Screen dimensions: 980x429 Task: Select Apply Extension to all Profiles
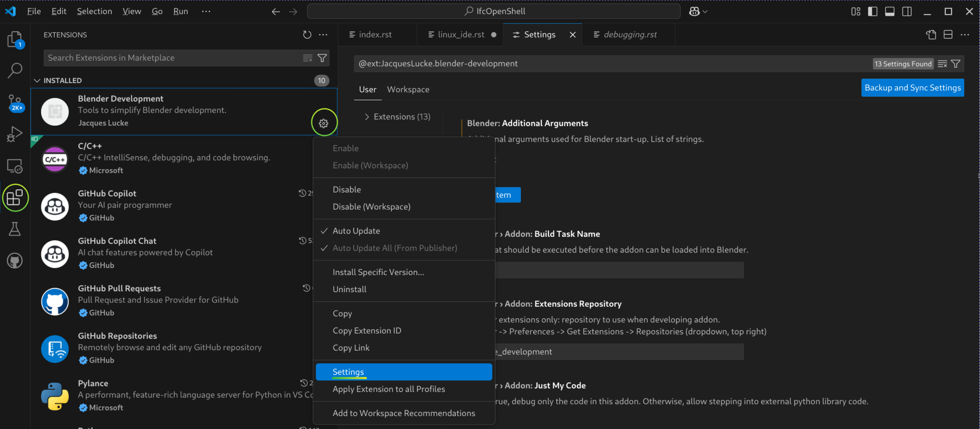coord(404,389)
